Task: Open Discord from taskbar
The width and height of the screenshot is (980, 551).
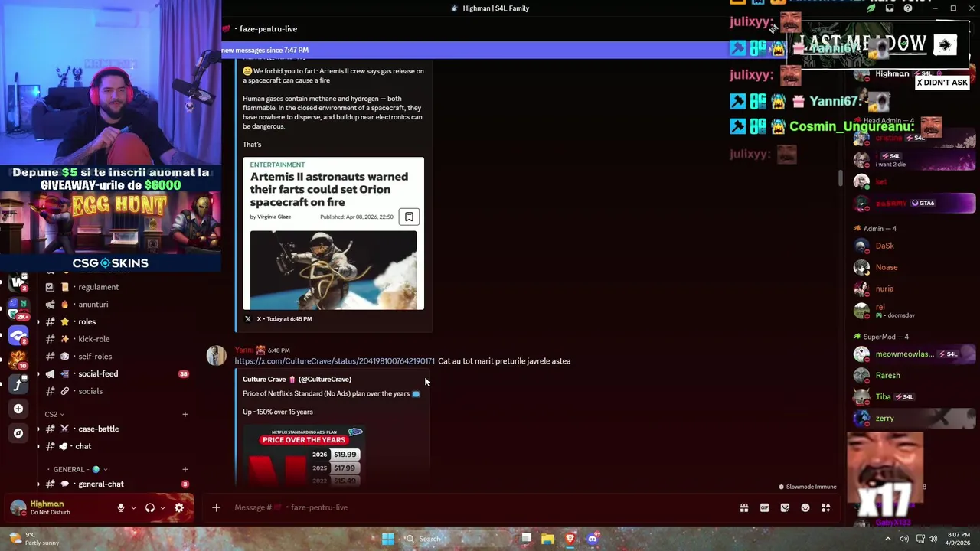Action: [x=592, y=539]
